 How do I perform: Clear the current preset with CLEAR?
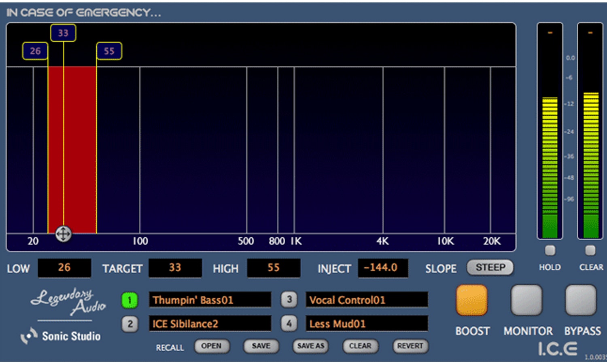point(360,346)
